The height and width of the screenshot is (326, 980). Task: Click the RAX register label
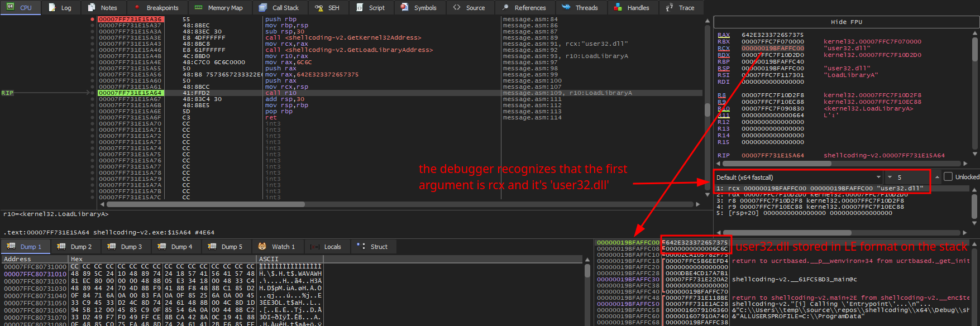[723, 35]
